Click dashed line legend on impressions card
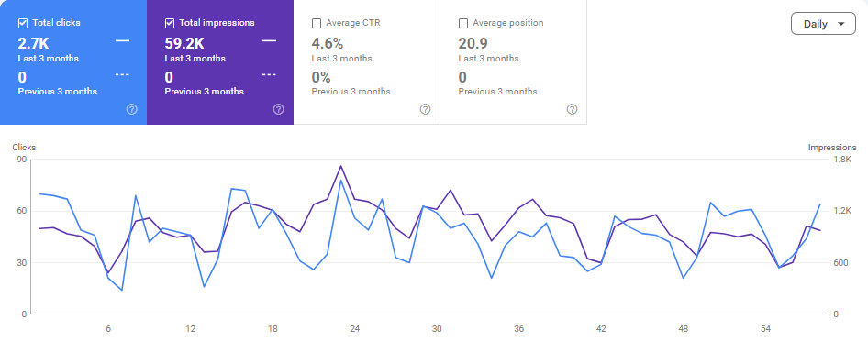868x364 pixels. click(x=269, y=74)
